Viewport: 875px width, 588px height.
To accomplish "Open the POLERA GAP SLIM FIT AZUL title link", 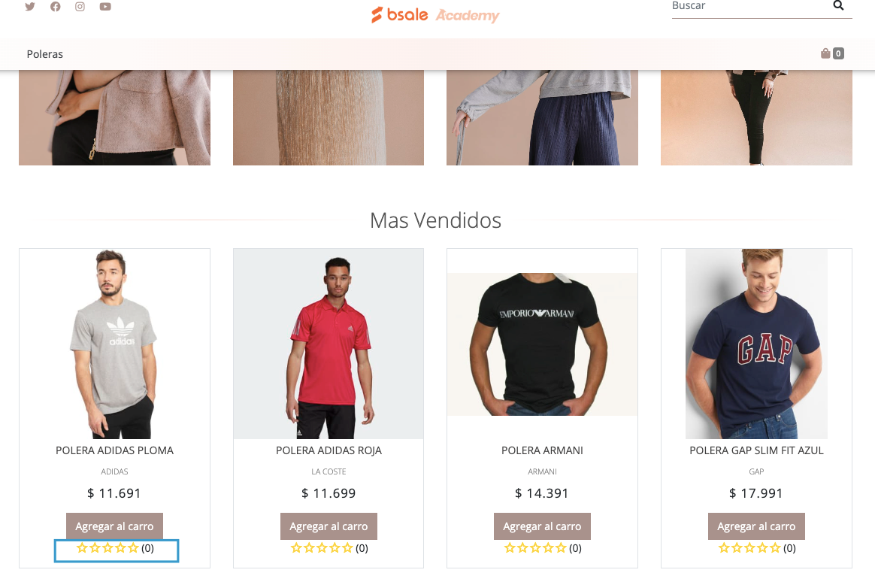I will 756,450.
